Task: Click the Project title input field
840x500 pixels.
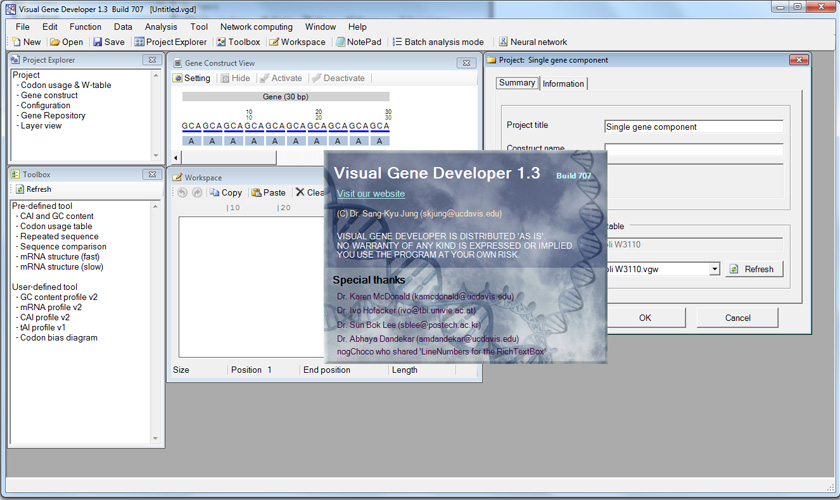Action: [x=694, y=127]
